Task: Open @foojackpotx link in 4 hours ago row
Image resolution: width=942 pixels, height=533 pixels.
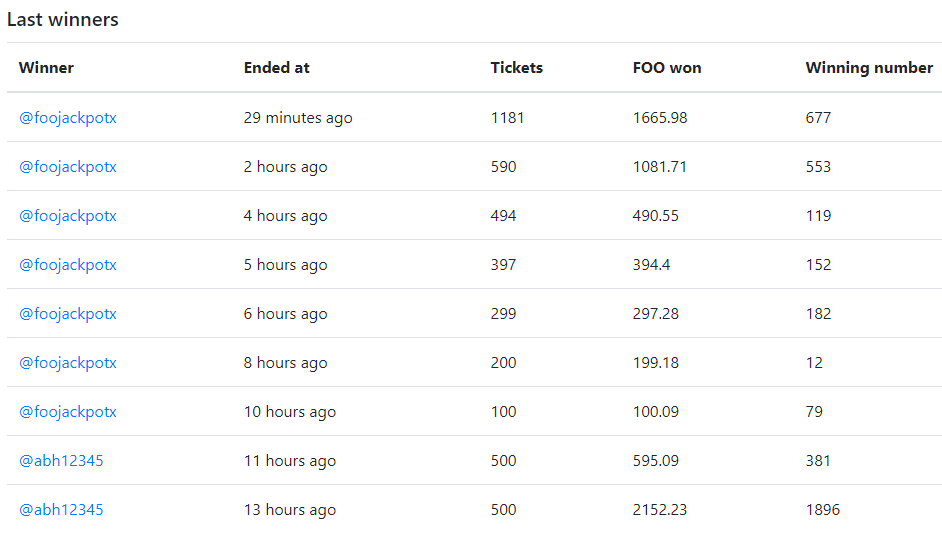Action: click(68, 216)
